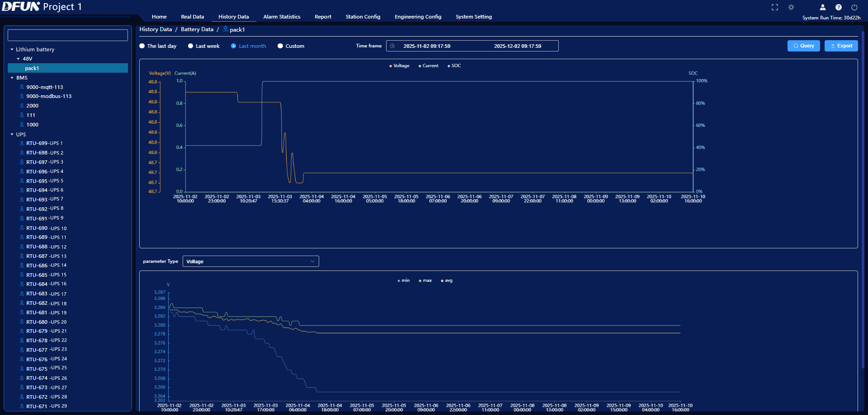This screenshot has width=868, height=415.
Task: Click the power/logout icon top right
Action: pyautogui.click(x=854, y=7)
